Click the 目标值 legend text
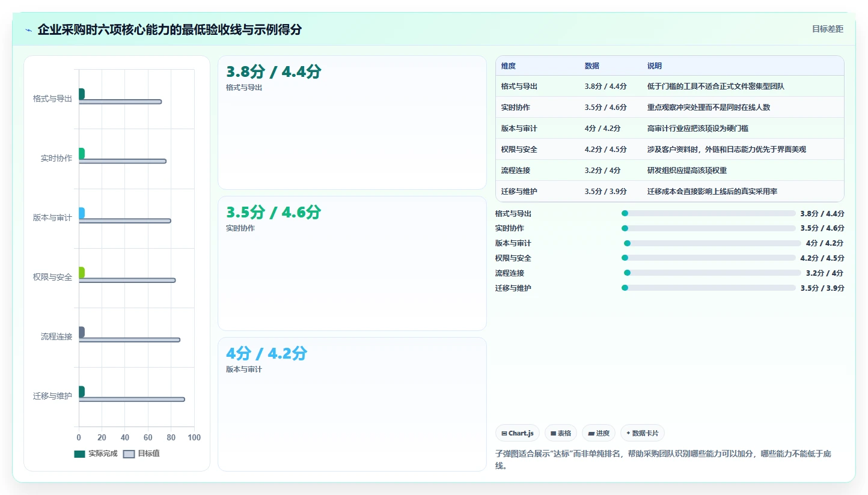 click(x=148, y=454)
